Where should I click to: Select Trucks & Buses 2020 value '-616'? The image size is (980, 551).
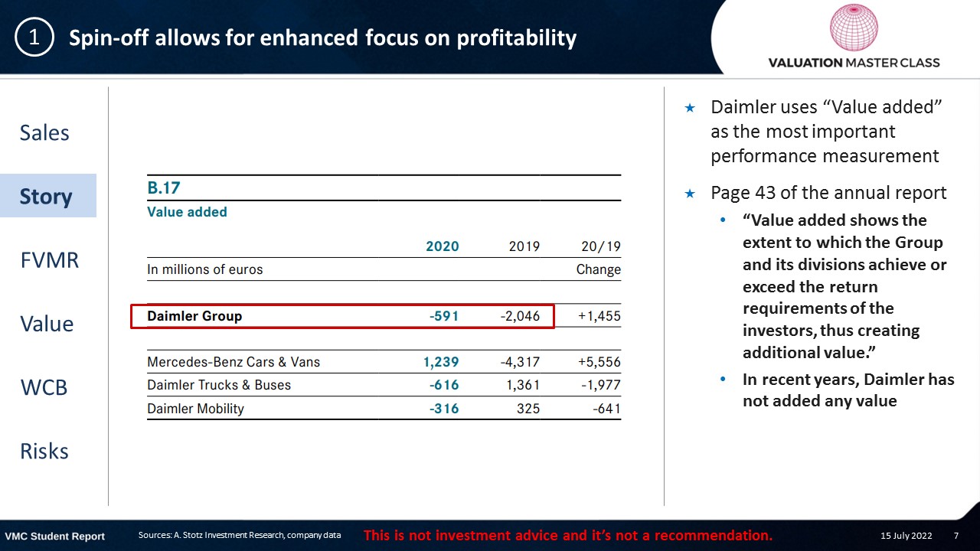(x=444, y=385)
